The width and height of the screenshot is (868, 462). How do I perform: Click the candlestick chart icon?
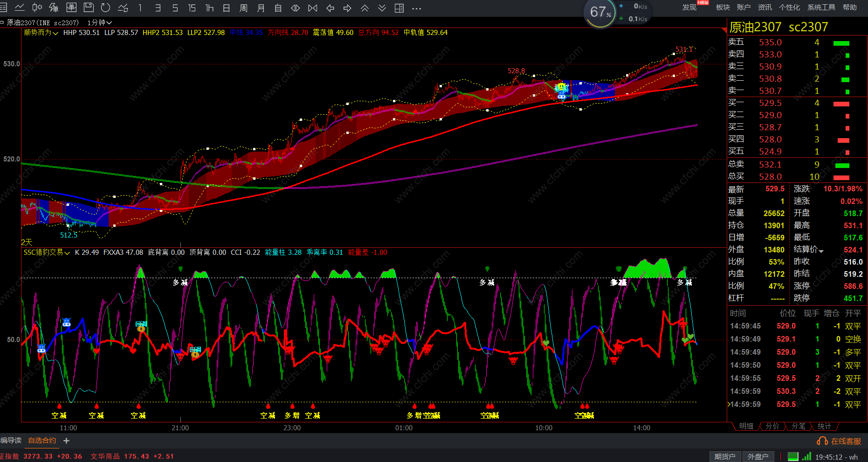37,7
